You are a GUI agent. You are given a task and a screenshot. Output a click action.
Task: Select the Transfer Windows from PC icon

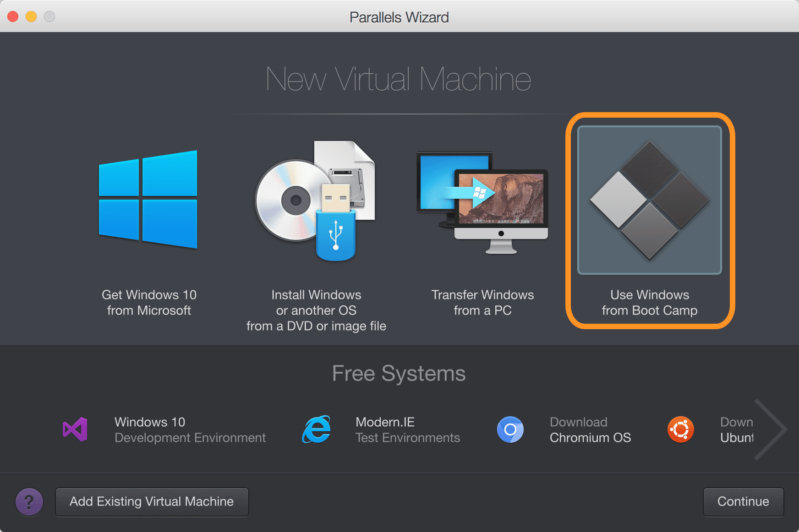pyautogui.click(x=482, y=203)
